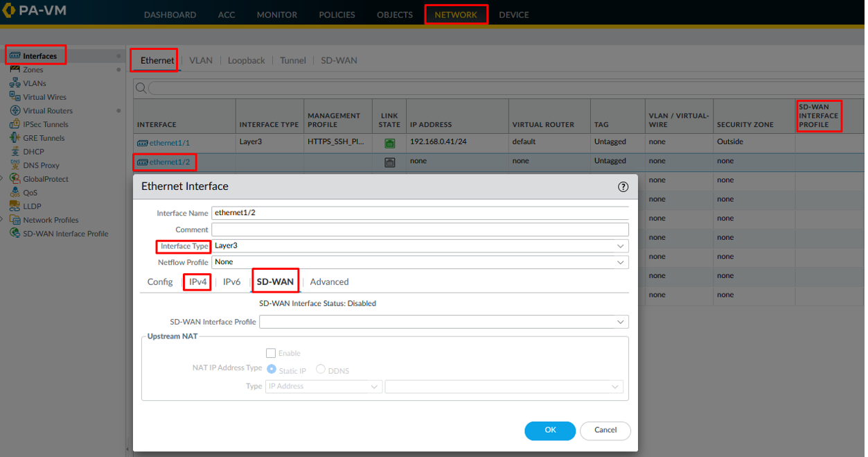Select the DNS Proxy sidebar icon
Viewport: 868px width, 457px height.
(x=15, y=165)
